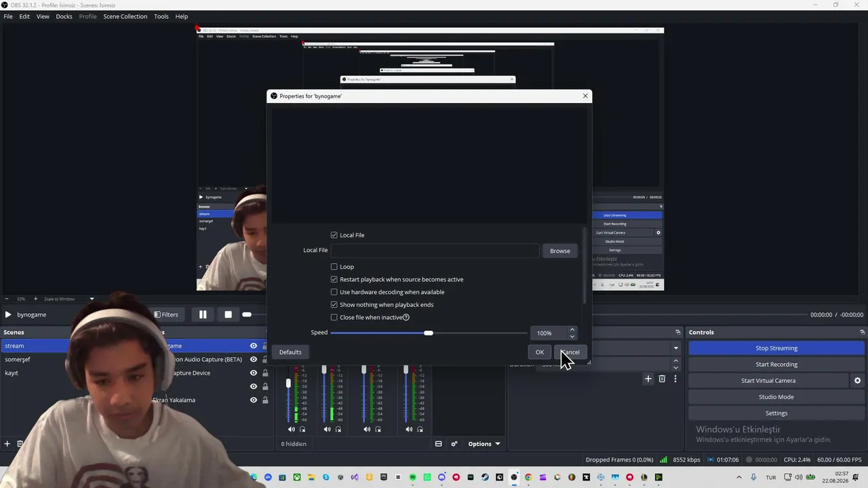Open Spotify from the taskbar
Screen dimensions: 868x488
412,478
